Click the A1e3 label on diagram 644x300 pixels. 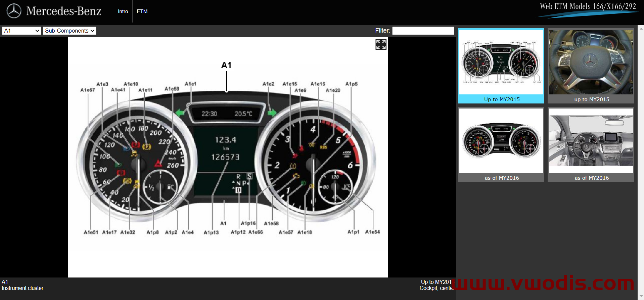pos(102,84)
